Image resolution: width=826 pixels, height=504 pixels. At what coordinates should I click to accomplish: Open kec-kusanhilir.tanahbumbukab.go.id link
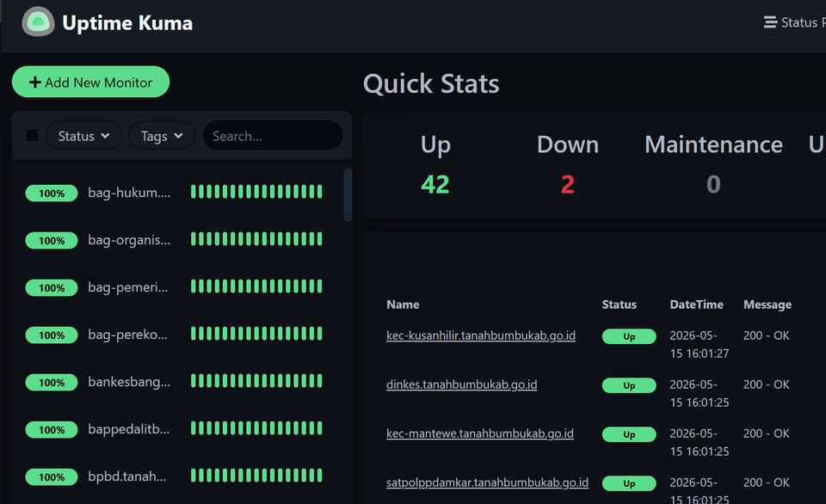(x=481, y=335)
